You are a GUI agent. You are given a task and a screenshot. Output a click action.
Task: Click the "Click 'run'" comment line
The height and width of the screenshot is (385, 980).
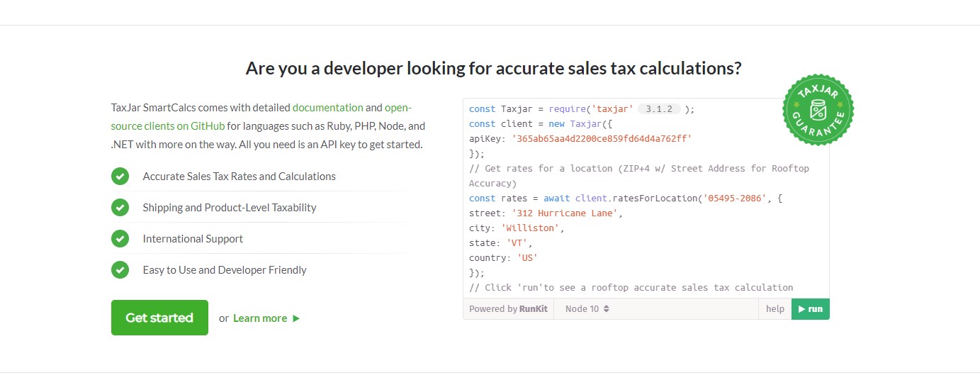[631, 288]
